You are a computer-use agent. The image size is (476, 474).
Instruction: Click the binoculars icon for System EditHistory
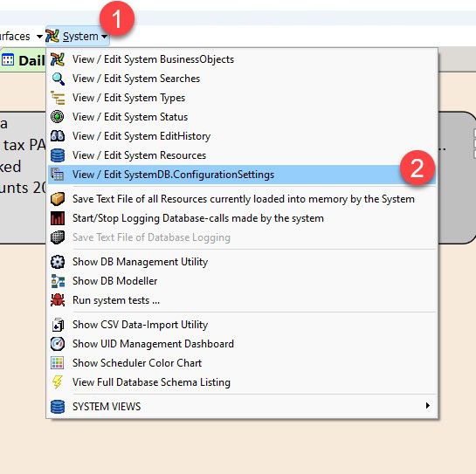(58, 136)
